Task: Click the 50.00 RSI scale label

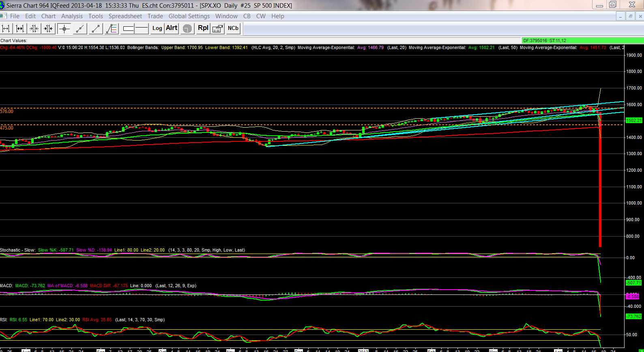Action: tap(631, 335)
